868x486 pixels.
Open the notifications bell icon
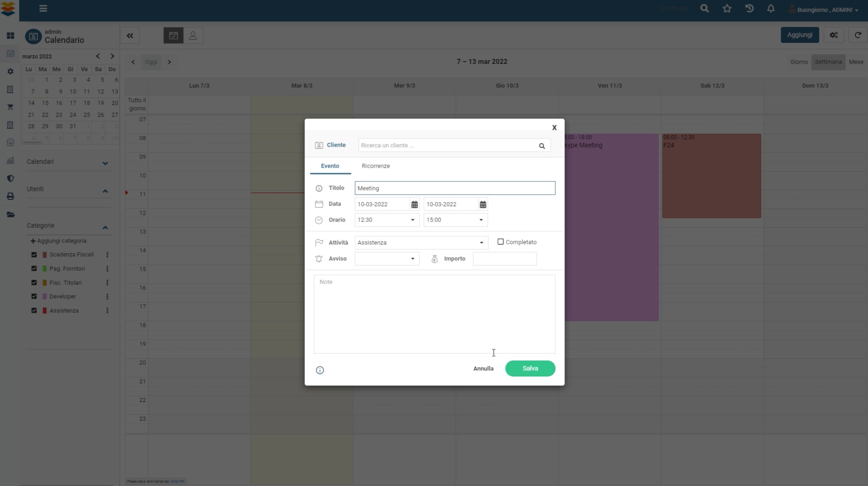pyautogui.click(x=771, y=9)
